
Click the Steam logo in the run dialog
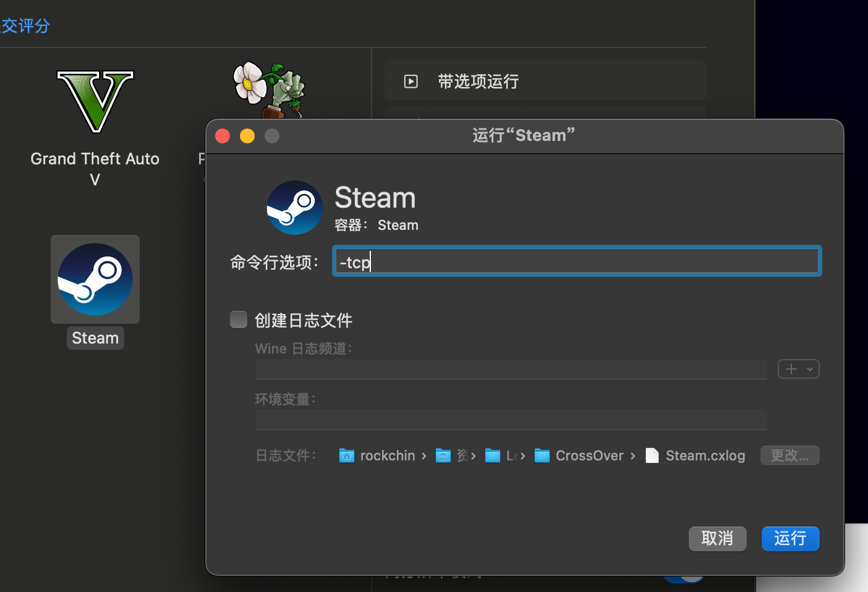click(294, 208)
